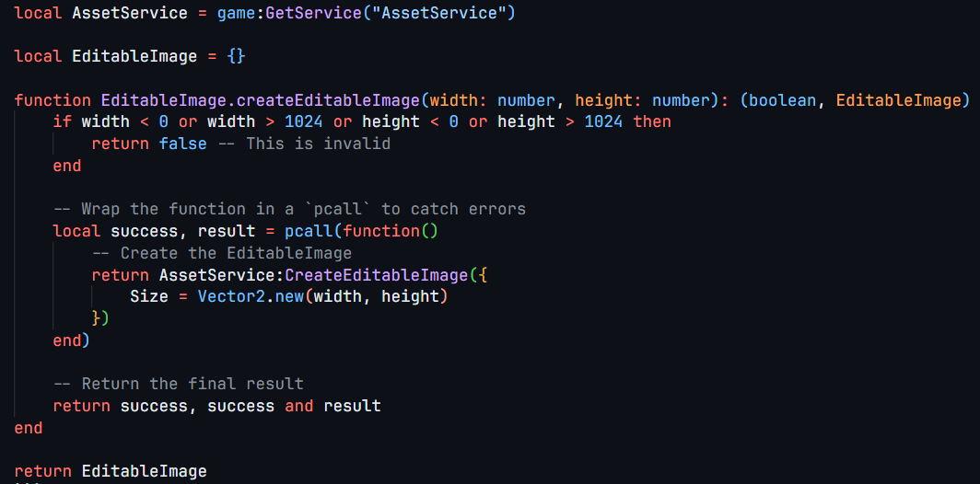980x484 pixels.
Task: Click the Size property key
Action: point(149,296)
